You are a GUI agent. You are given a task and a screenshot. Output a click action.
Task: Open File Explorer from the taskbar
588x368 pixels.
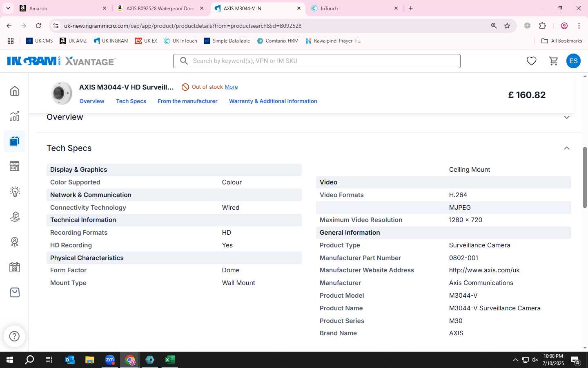(x=90, y=360)
